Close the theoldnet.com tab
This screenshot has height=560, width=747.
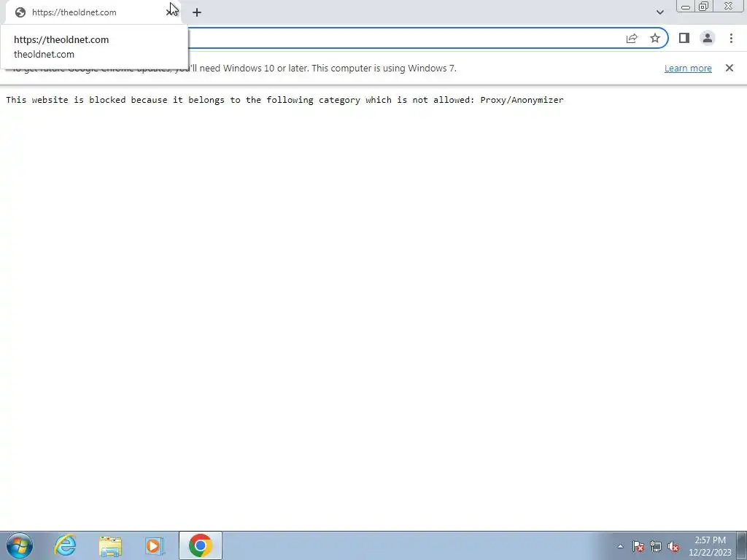(x=171, y=12)
